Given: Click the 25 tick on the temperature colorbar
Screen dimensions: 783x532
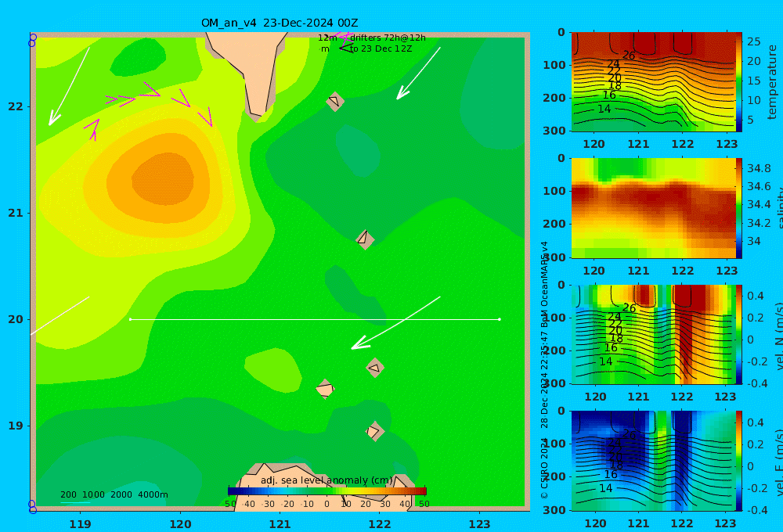Looking at the screenshot, I should click(x=753, y=41).
